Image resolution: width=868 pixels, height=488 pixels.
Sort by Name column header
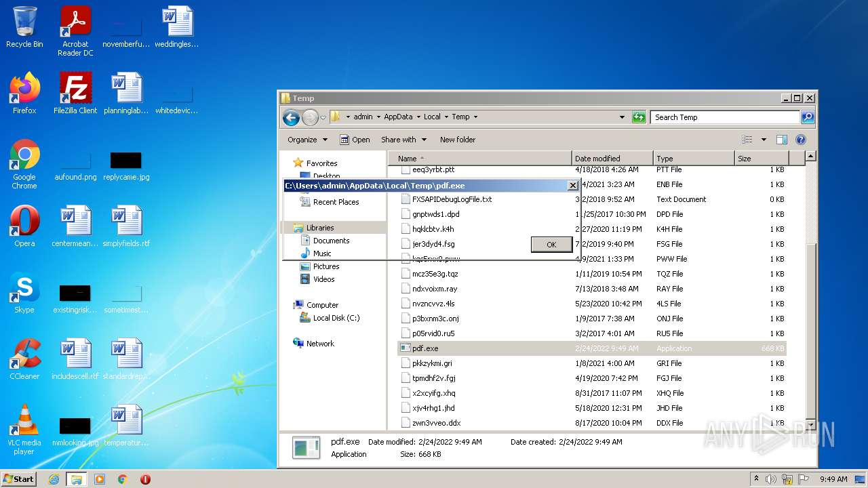click(x=480, y=159)
